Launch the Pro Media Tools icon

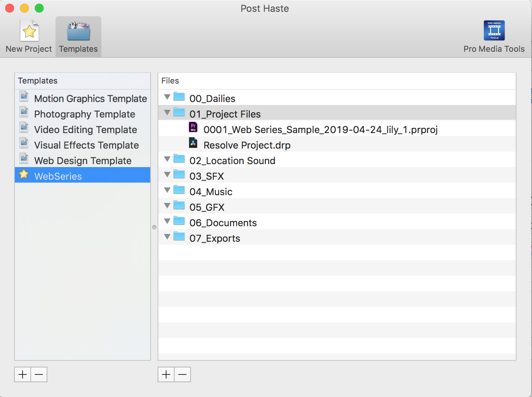(x=494, y=30)
